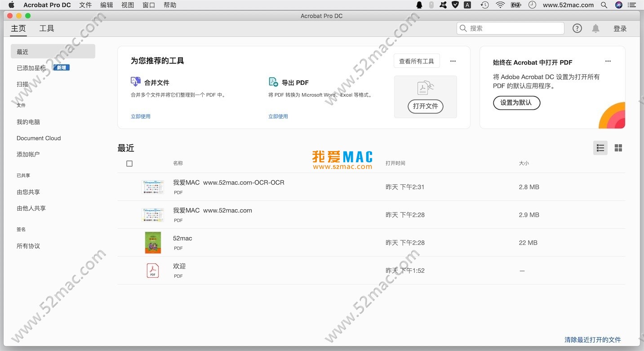Select Document Cloud in the sidebar

coord(39,138)
